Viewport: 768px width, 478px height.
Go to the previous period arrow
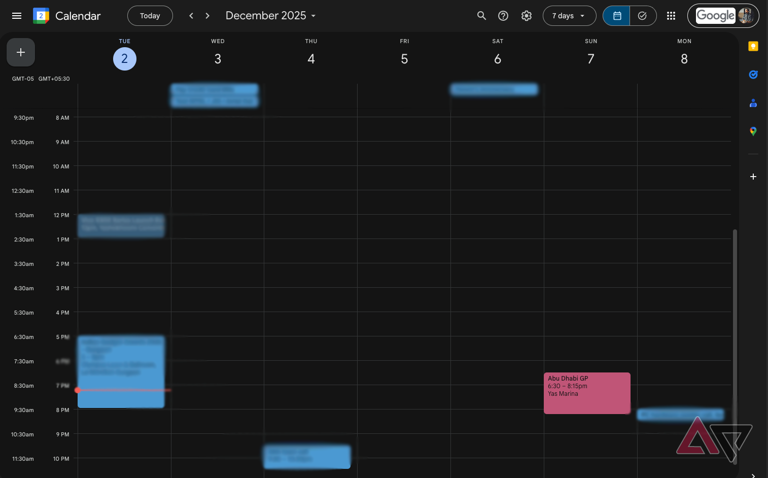[191, 16]
